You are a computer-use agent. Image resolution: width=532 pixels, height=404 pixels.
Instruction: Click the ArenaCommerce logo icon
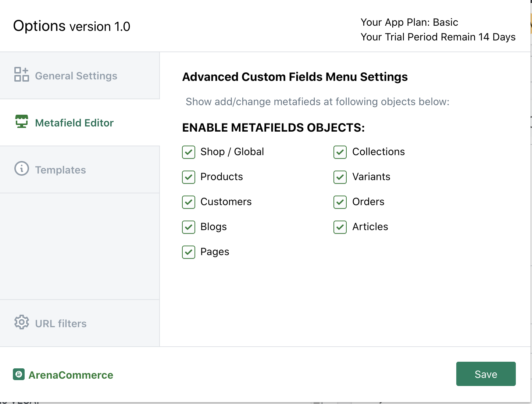tap(19, 374)
